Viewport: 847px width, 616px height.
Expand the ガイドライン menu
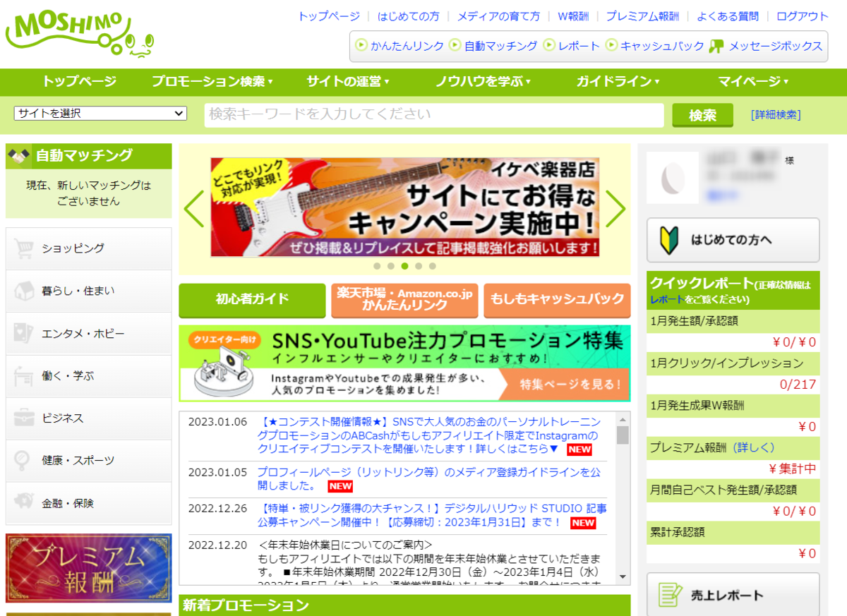coord(618,82)
